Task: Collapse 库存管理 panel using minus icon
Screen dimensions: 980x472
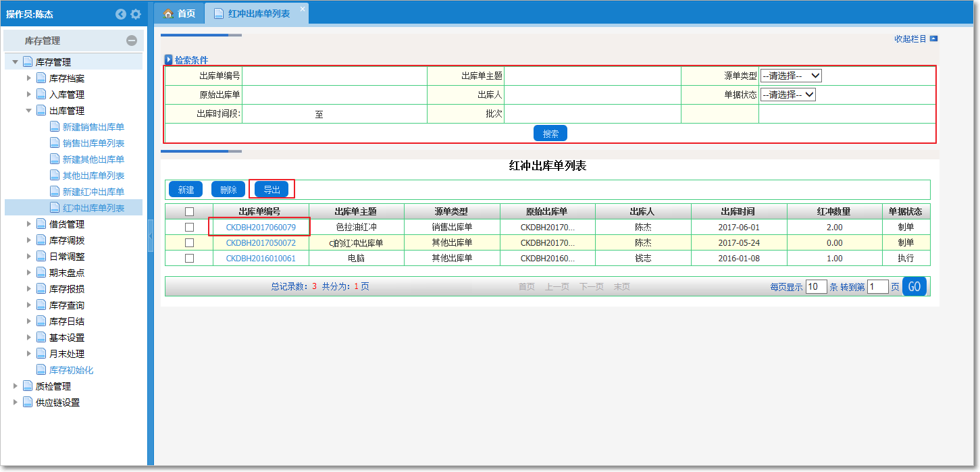Action: 132,41
